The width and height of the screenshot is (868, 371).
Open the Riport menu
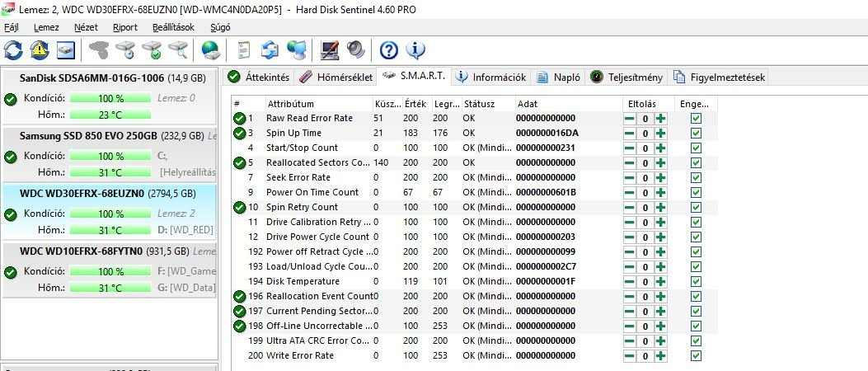[125, 27]
